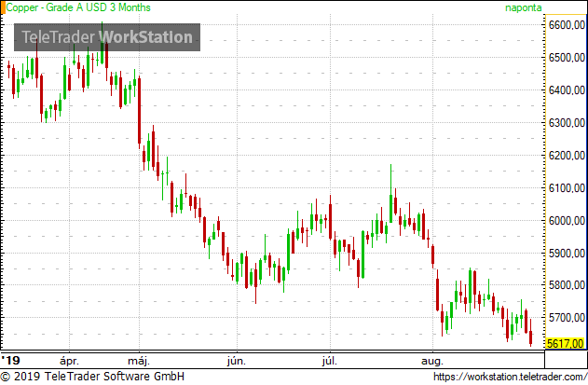Click the 6200,00 price axis label
The image size is (588, 385).
click(567, 156)
